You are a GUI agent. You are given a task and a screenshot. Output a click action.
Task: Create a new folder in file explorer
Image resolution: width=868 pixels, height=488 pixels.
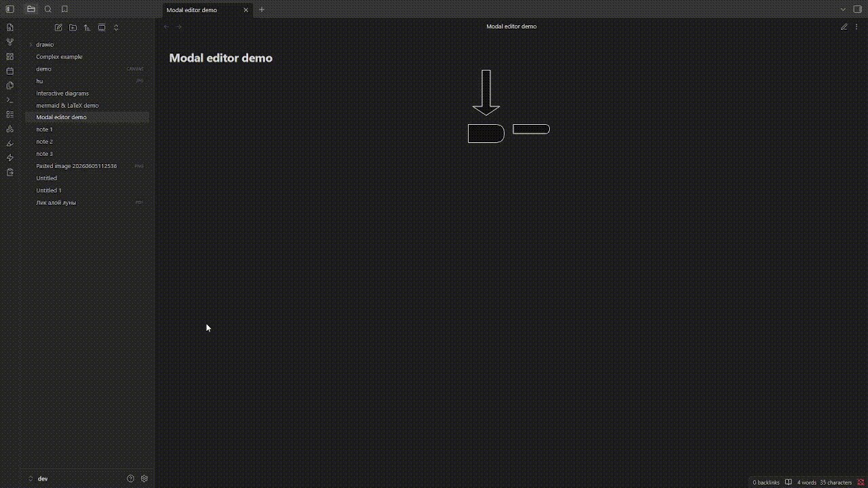[73, 28]
